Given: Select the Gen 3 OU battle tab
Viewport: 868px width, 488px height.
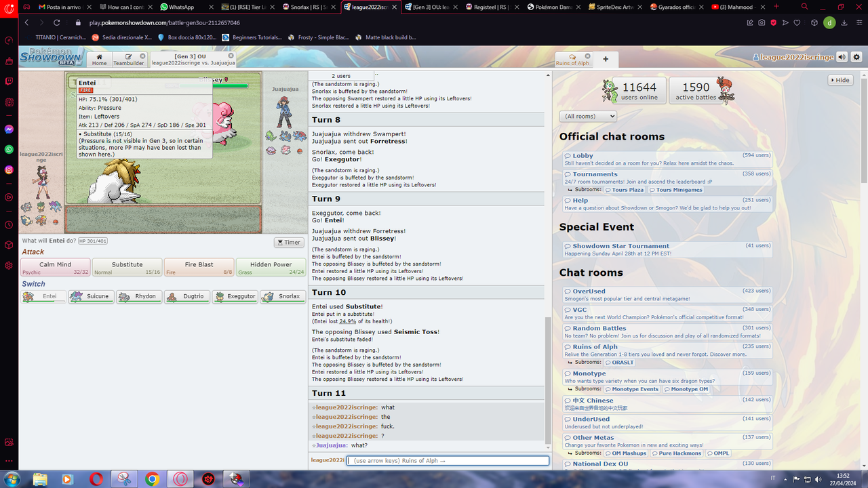Looking at the screenshot, I should click(x=193, y=60).
